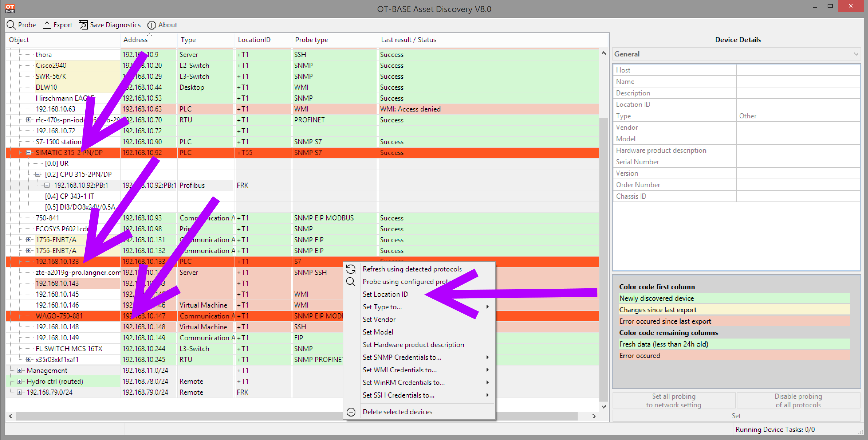
Task: Click Disable probing of all protocols button
Action: 798,400
